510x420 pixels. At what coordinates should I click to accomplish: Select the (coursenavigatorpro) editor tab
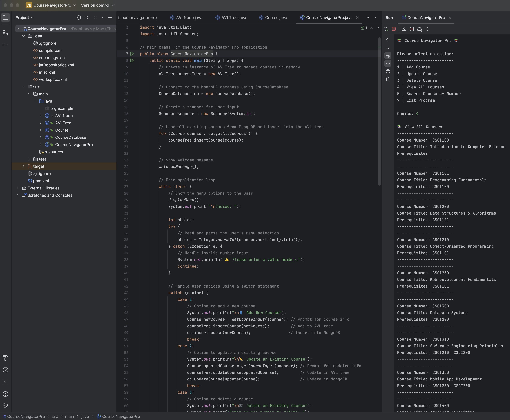coord(137,18)
